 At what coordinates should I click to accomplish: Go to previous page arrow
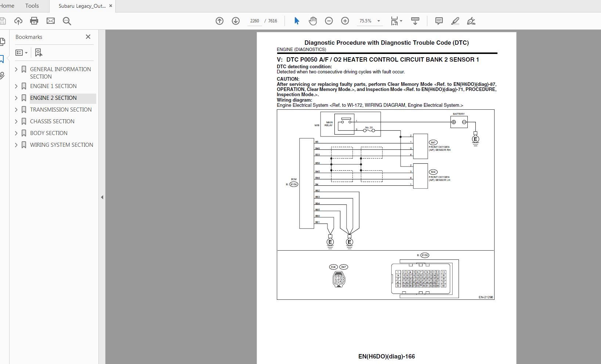[x=220, y=21]
